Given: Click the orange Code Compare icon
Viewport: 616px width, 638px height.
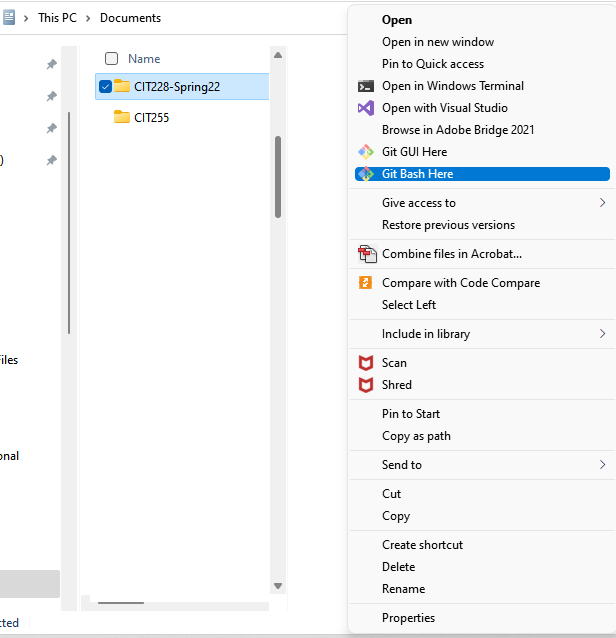Looking at the screenshot, I should [x=365, y=282].
